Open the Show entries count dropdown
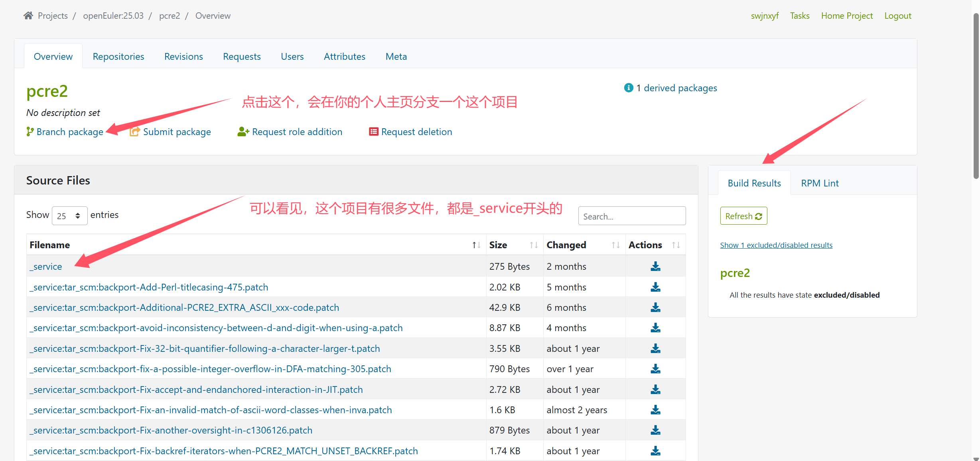Image resolution: width=980 pixels, height=461 pixels. (69, 216)
